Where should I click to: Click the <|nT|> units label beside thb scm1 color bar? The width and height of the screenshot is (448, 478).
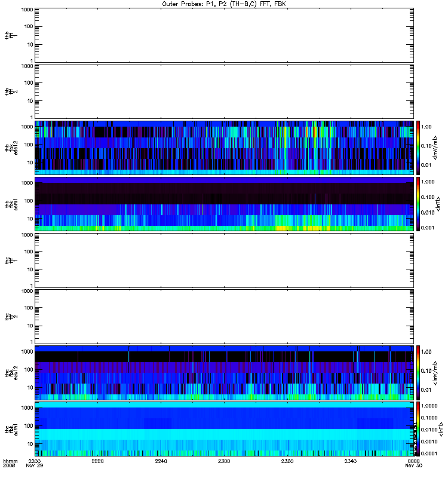click(x=438, y=204)
